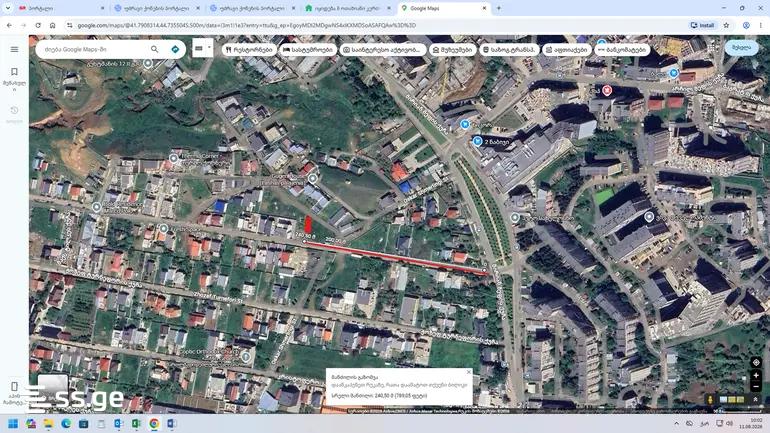Filter map by Hotels chip

[308, 50]
